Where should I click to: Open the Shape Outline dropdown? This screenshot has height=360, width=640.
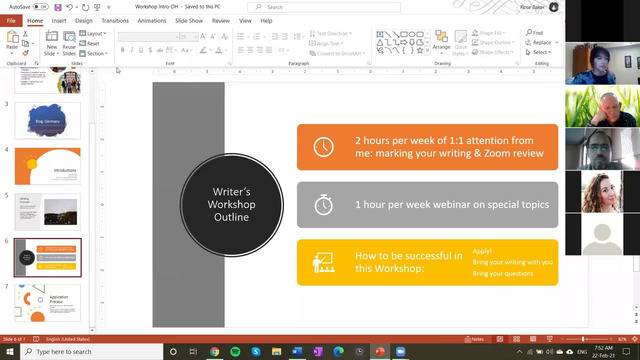coord(493,42)
